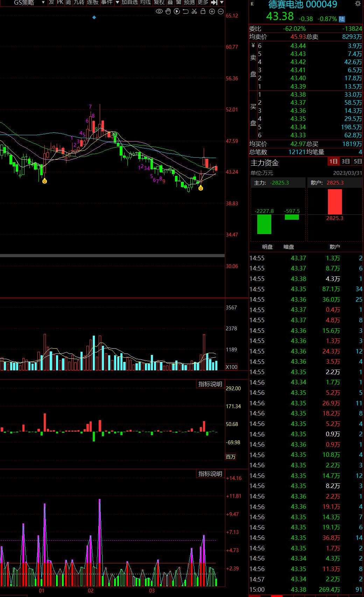Click the ¥ symbol atop sell order column
The image size is (364, 597).
click(x=253, y=46)
